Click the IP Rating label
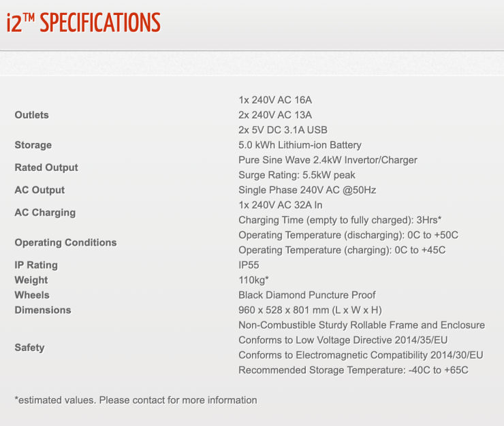Screen dimensions: 504x426 click(x=36, y=265)
